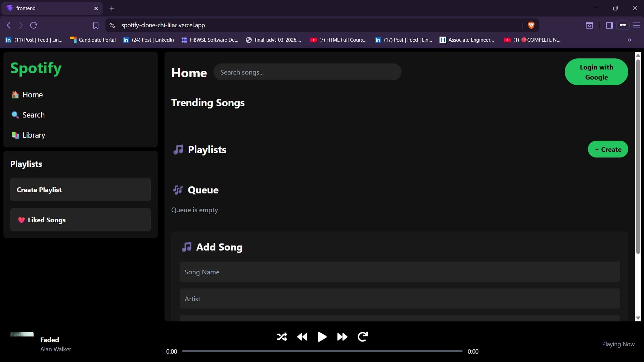The width and height of the screenshot is (644, 362).
Task: Open Home in the sidebar
Action: click(x=27, y=95)
